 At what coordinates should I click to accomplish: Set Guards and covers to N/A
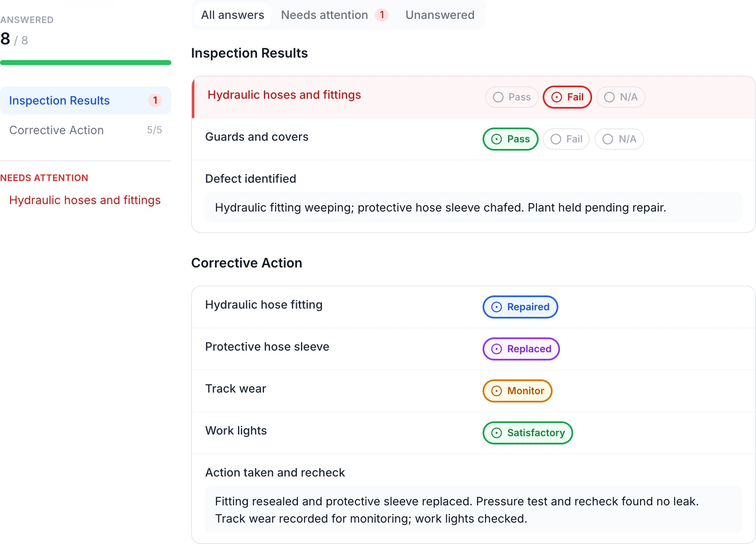click(619, 139)
